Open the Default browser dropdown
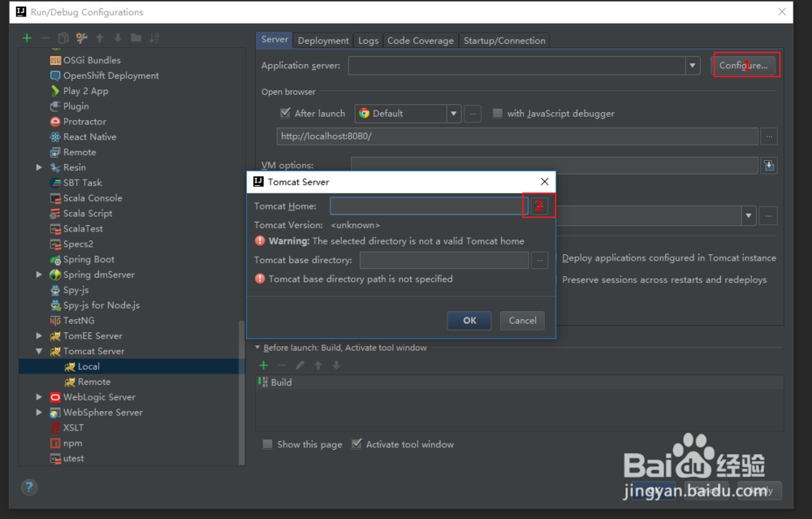The height and width of the screenshot is (519, 812). pyautogui.click(x=453, y=114)
